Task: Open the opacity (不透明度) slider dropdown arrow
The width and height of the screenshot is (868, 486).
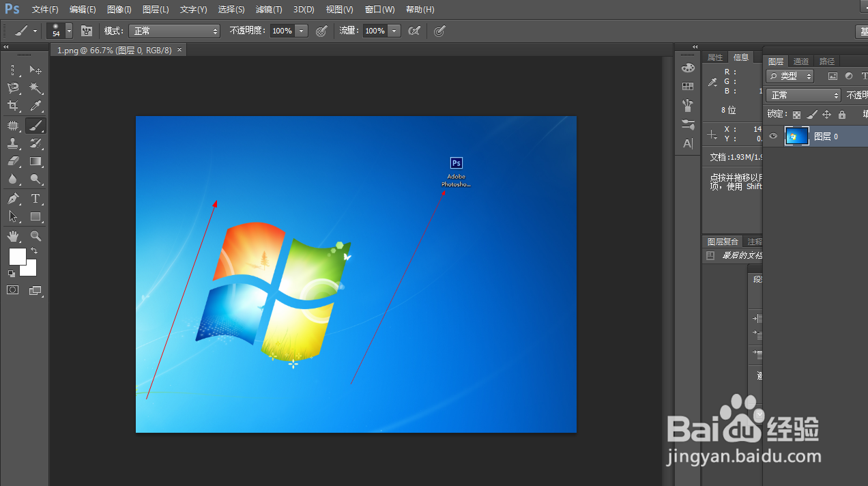Action: [302, 31]
